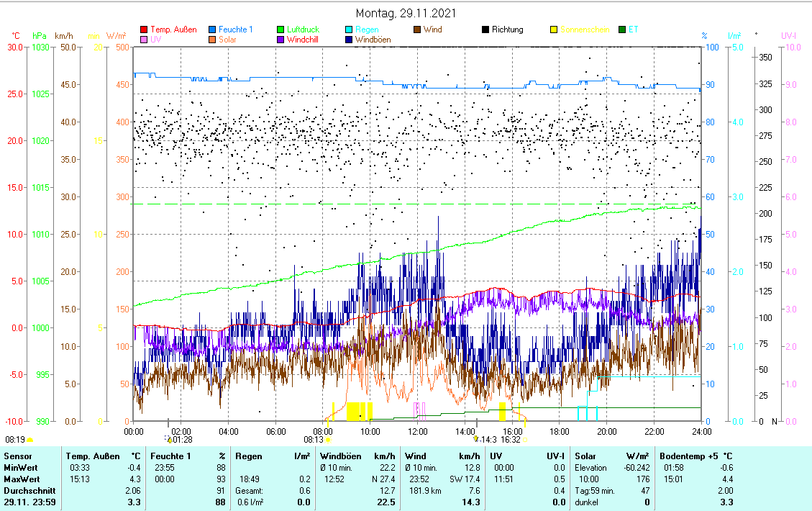
Task: Click the red °C axis unit label
Action: (16, 36)
